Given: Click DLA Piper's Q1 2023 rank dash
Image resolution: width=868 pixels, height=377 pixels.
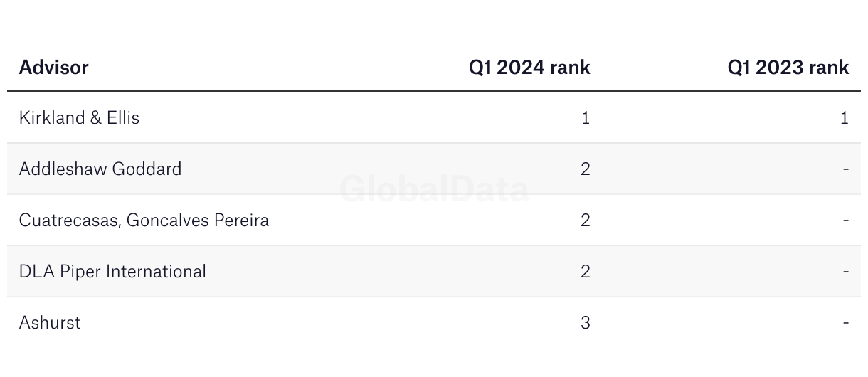Looking at the screenshot, I should tap(845, 272).
